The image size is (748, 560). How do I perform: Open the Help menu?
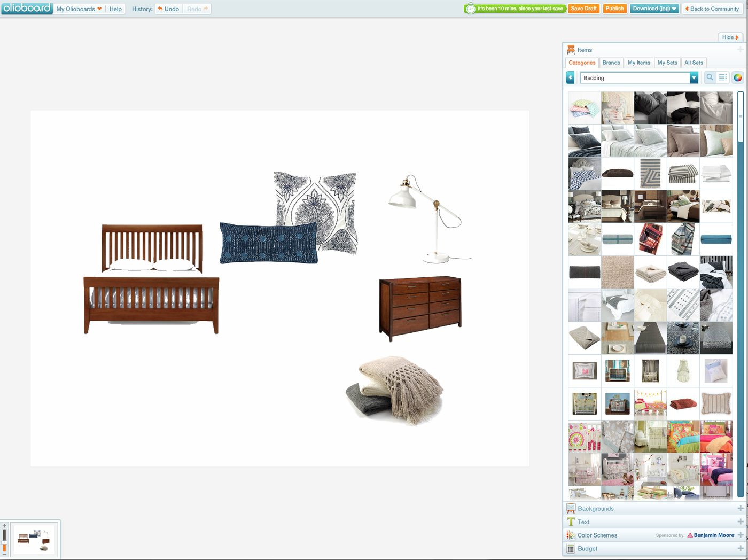[115, 9]
